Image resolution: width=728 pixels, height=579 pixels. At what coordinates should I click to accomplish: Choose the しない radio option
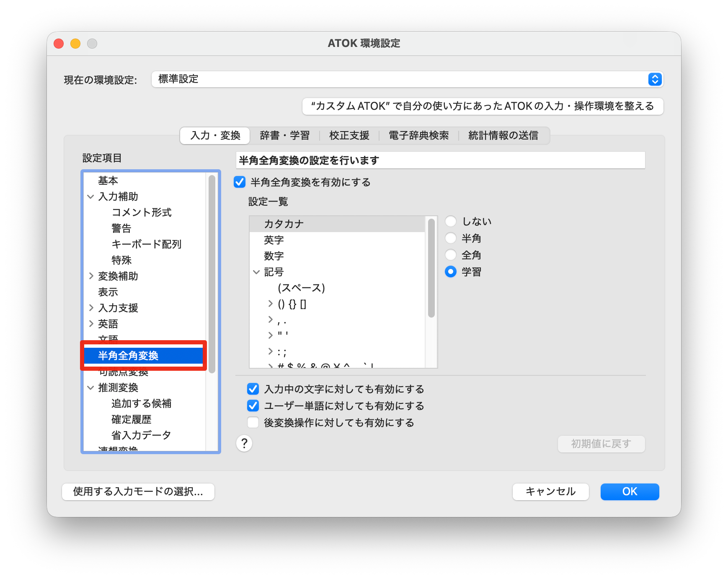[x=451, y=221]
